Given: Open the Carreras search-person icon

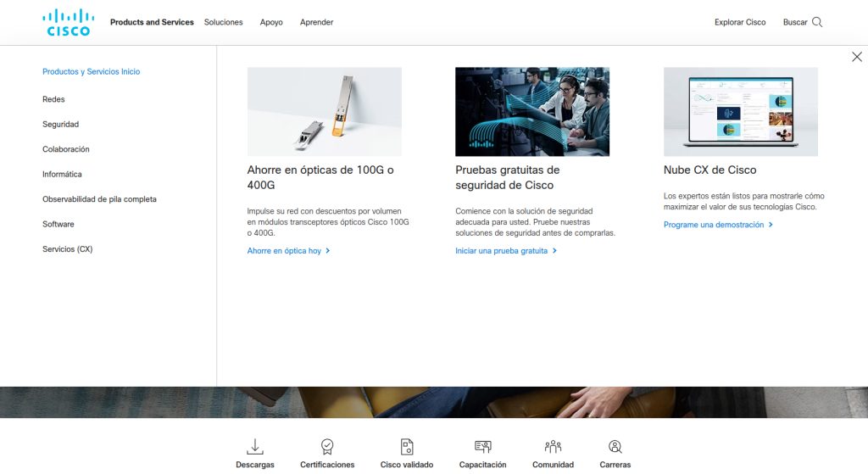Looking at the screenshot, I should [x=615, y=446].
